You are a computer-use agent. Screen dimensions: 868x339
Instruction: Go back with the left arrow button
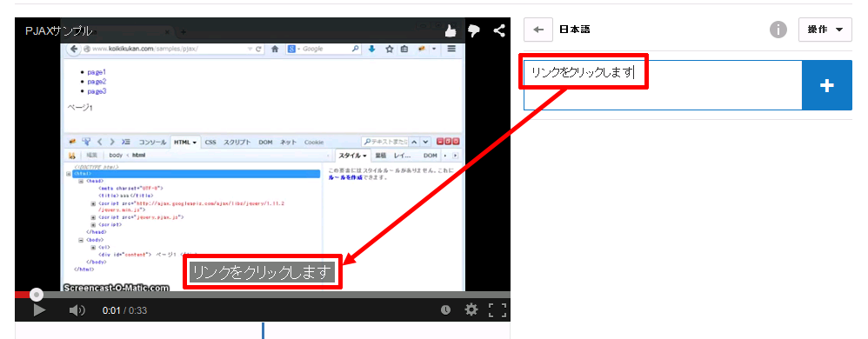pos(538,30)
